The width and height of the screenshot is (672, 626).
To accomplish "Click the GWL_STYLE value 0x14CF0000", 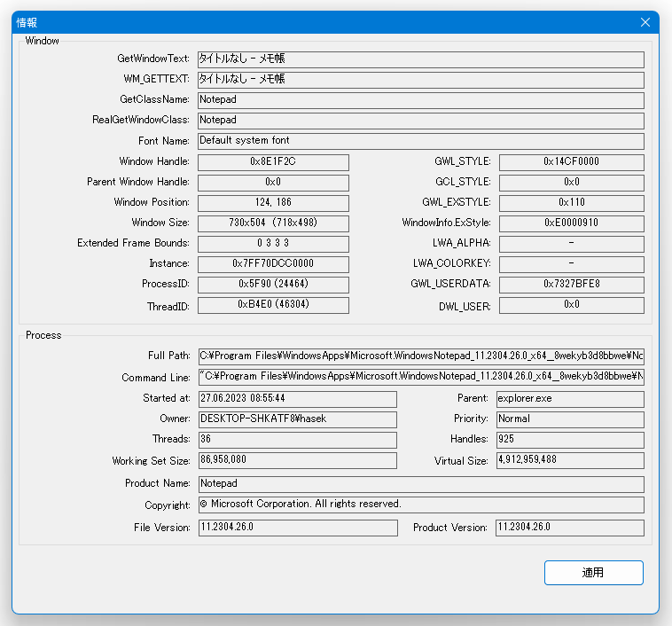I will tap(572, 162).
